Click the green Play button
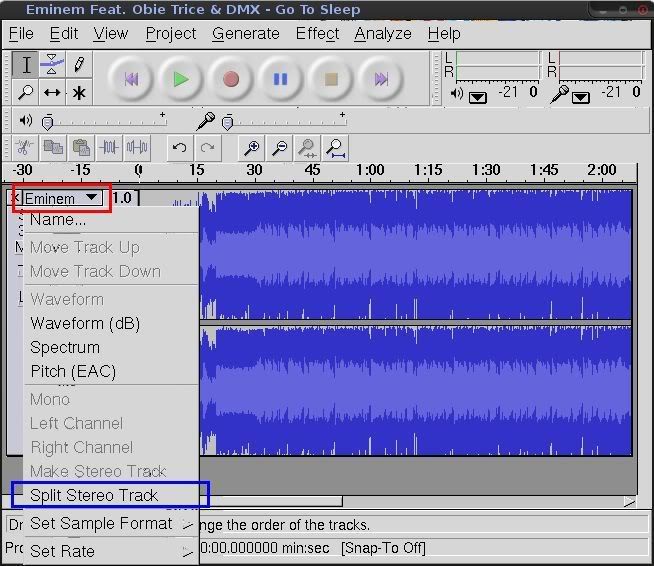The image size is (654, 566). [x=181, y=79]
